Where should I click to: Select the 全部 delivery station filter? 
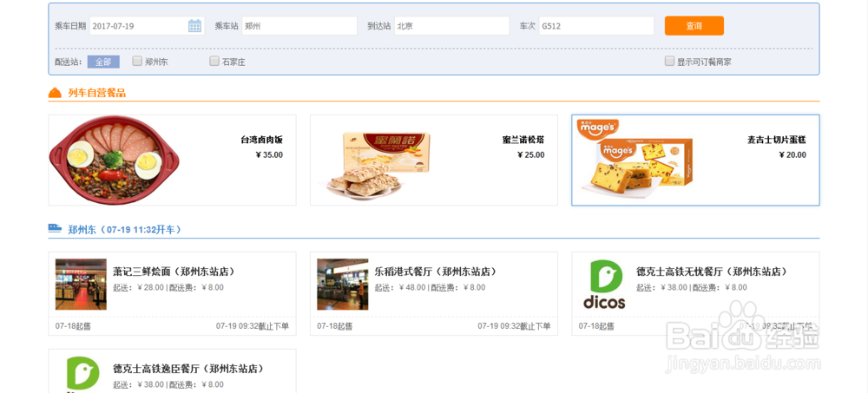(x=103, y=62)
